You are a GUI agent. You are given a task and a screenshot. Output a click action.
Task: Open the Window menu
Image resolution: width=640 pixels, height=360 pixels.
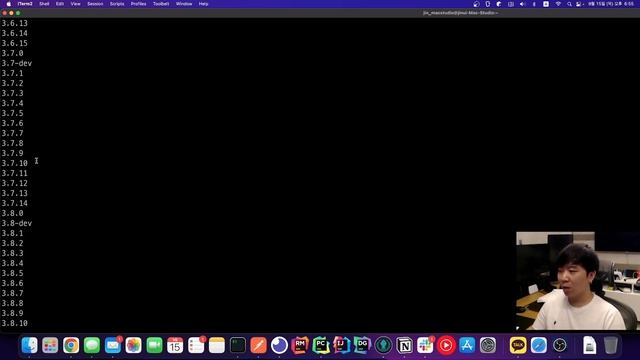click(x=184, y=4)
